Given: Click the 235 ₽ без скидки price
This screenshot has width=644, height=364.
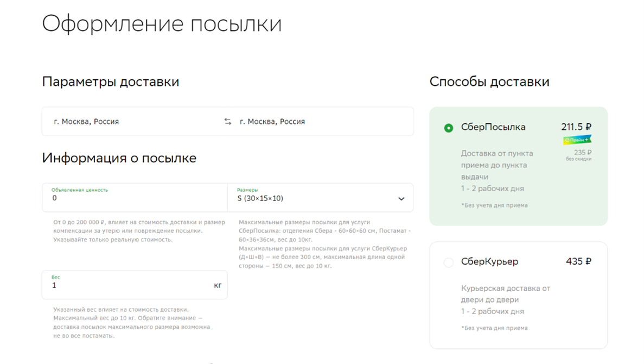Looking at the screenshot, I should pyautogui.click(x=579, y=155).
